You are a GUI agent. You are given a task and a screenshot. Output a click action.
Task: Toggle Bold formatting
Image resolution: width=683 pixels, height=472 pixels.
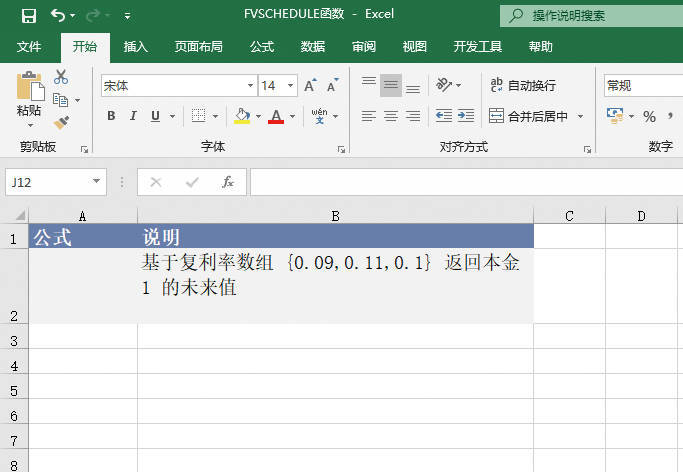tap(111, 116)
